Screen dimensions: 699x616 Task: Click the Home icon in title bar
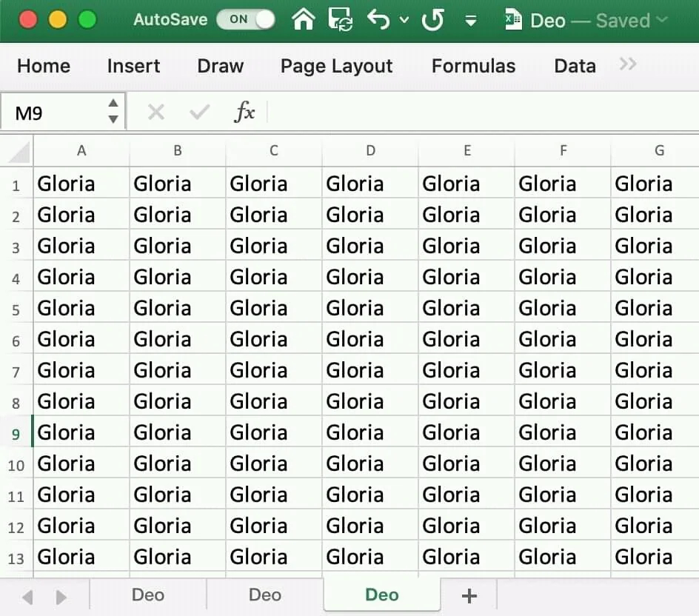(x=304, y=20)
